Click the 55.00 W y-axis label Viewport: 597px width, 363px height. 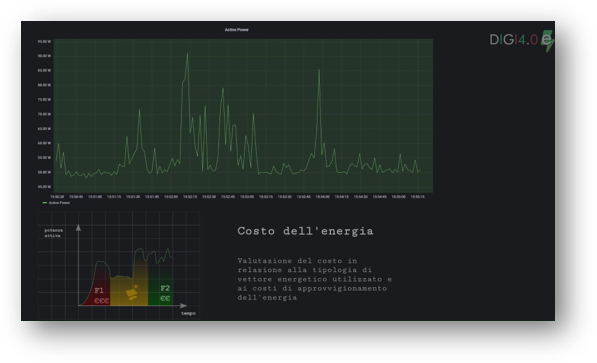click(x=44, y=158)
